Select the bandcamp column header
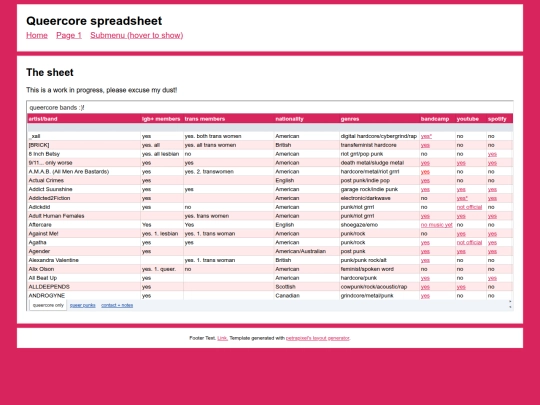The image size is (540, 405). click(437, 119)
